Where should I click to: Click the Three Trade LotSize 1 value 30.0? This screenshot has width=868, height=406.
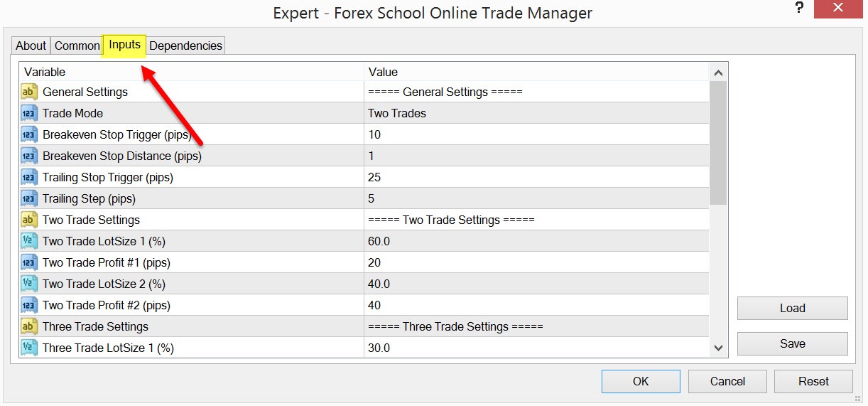379,348
